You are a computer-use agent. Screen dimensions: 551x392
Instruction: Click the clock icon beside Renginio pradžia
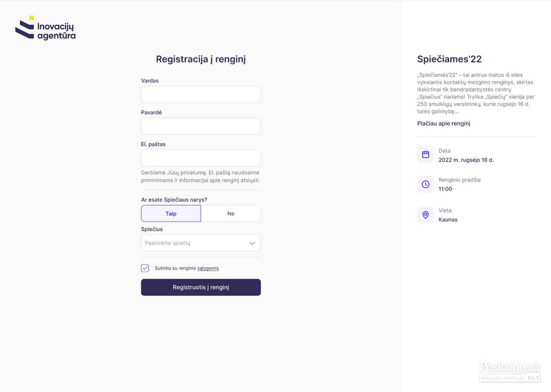426,184
